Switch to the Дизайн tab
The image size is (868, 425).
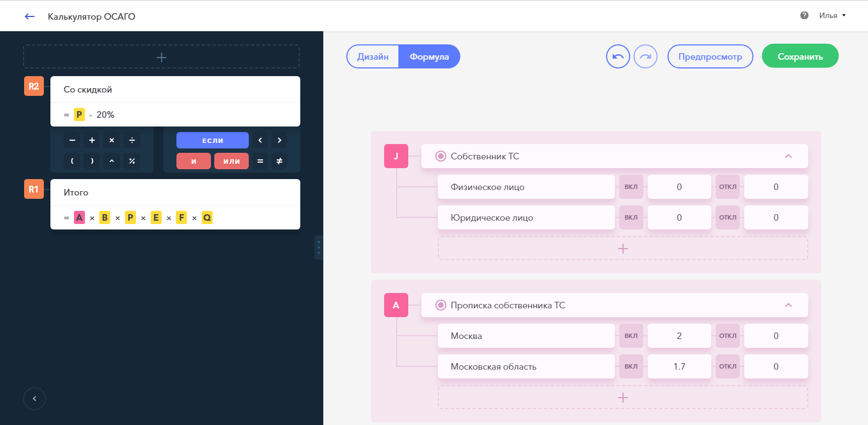[x=373, y=56]
